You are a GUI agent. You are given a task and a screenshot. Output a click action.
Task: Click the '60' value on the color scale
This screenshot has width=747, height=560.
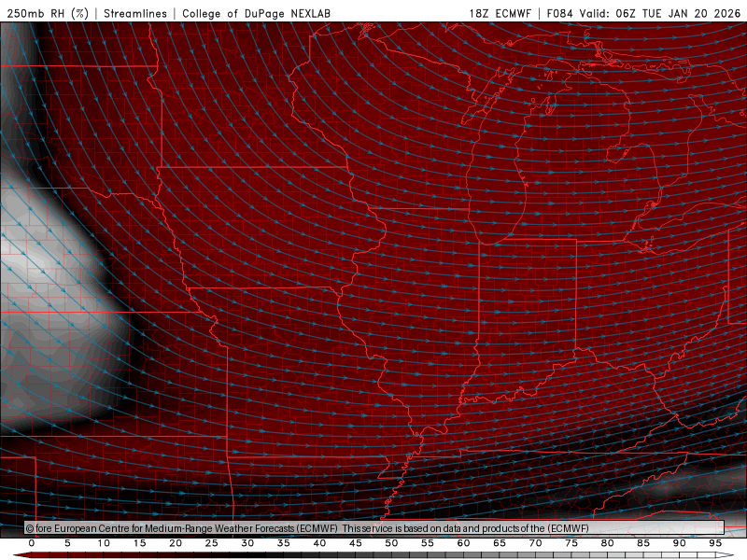(463, 543)
